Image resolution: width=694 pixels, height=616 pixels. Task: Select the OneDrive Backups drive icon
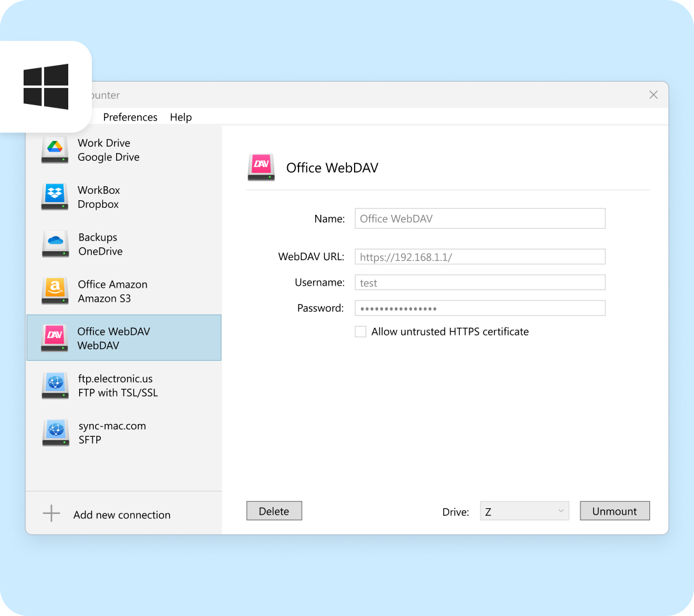tap(55, 244)
